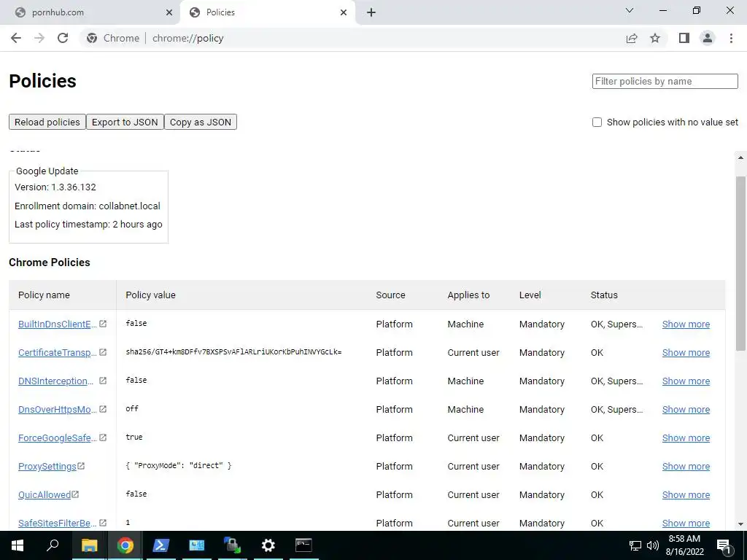747x560 pixels.
Task: Open the DNSInterception policy link
Action: [x=55, y=381]
